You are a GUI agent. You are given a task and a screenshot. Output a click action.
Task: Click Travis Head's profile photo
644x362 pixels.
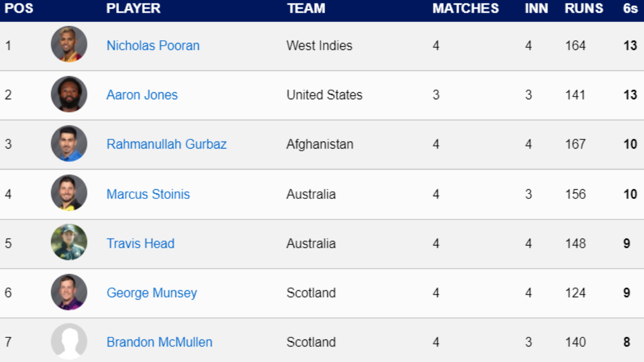click(x=69, y=242)
